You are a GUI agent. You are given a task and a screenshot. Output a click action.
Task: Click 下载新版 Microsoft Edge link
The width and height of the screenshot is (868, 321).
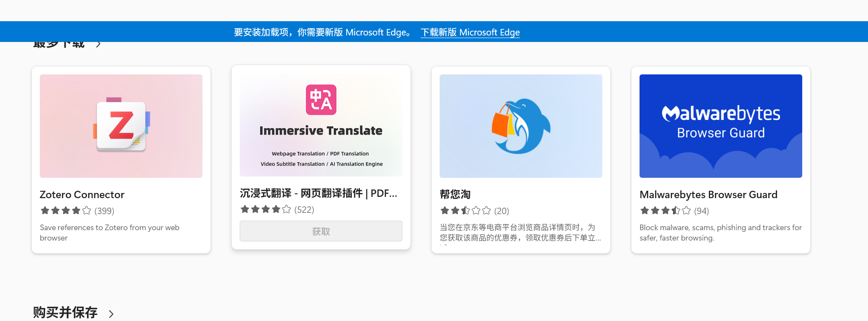470,32
